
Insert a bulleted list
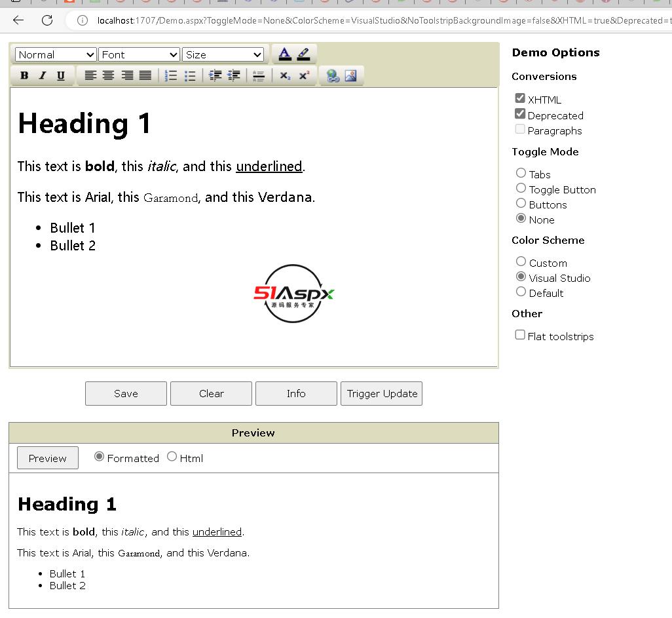pyautogui.click(x=190, y=75)
